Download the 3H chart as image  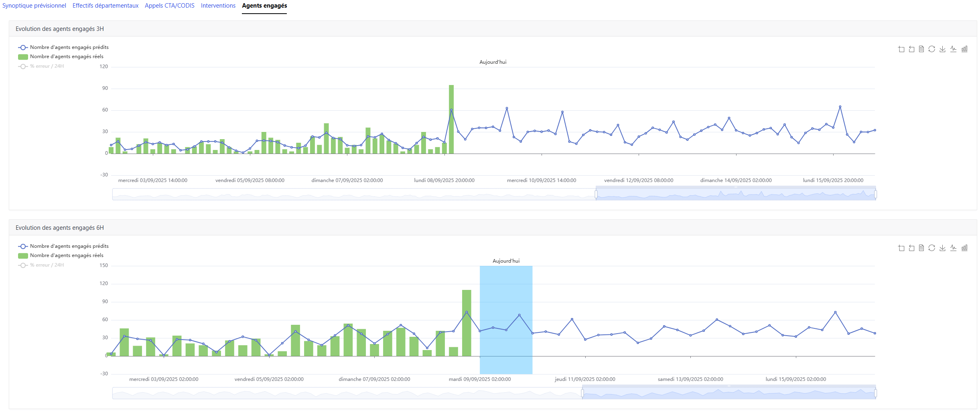(x=942, y=49)
